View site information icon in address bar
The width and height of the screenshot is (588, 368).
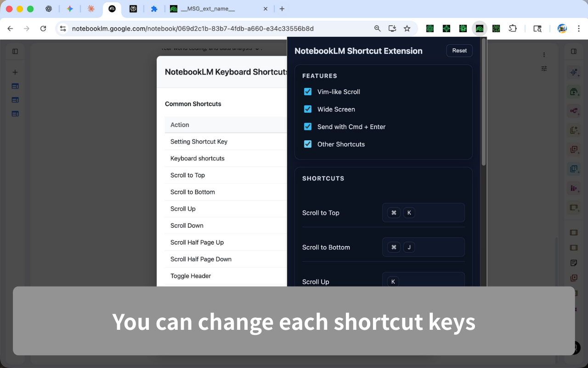click(63, 29)
